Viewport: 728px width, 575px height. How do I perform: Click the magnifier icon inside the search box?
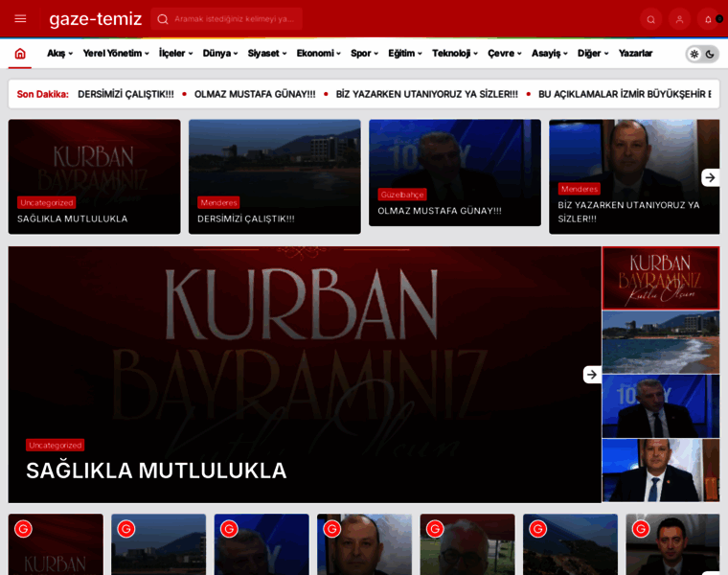coord(163,19)
